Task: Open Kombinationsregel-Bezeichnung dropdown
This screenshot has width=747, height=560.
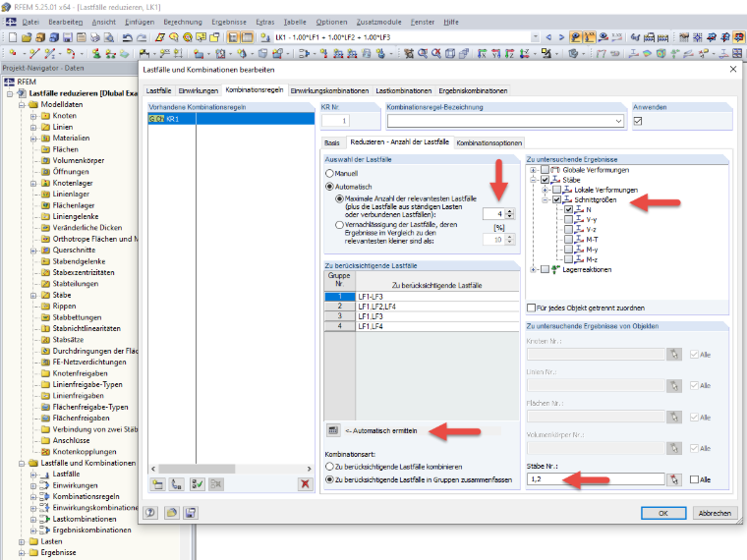Action: [x=618, y=121]
